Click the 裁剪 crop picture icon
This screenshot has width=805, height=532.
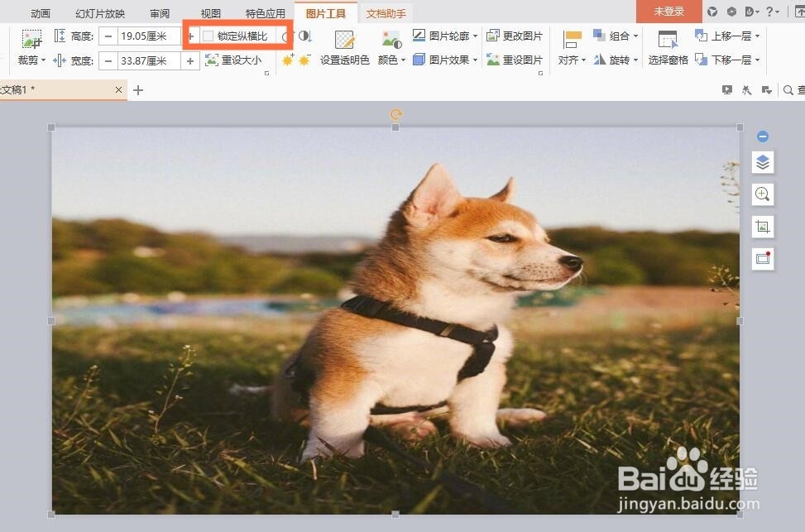pos(31,39)
